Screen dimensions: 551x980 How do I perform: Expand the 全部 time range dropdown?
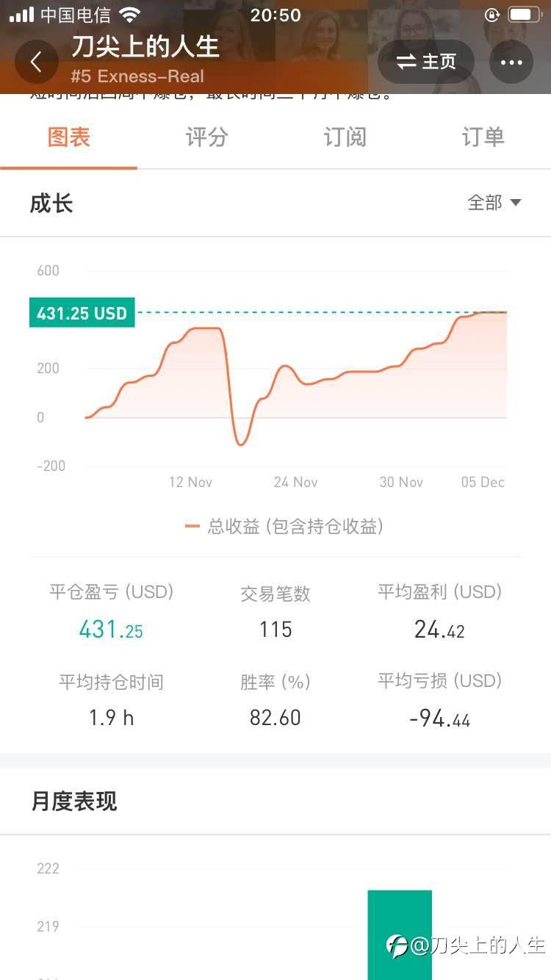[x=494, y=203]
